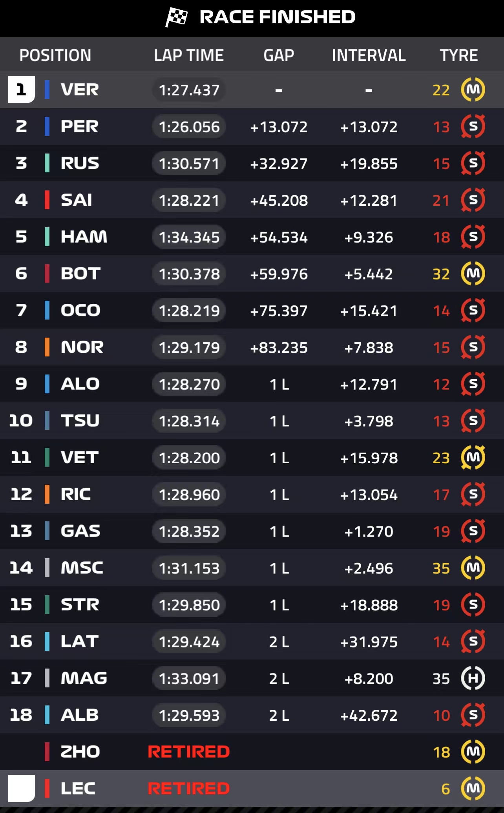Click the checkered flag icon
This screenshot has width=504, height=813.
click(x=177, y=17)
